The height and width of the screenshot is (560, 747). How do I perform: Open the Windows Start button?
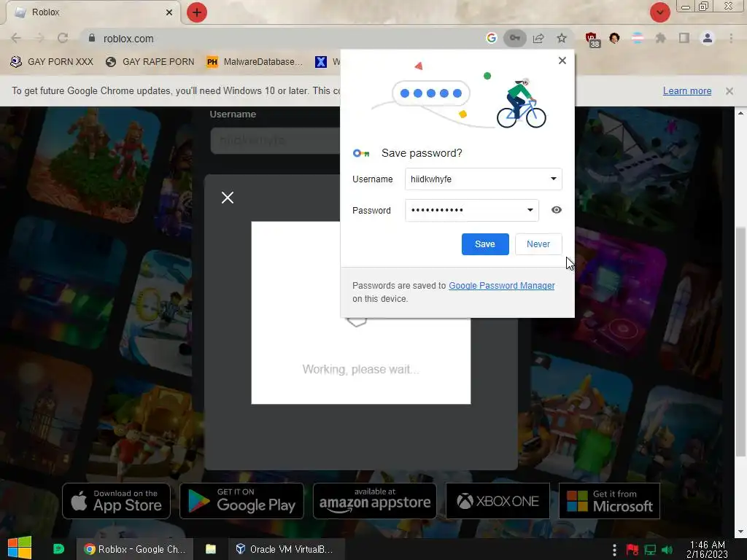(20, 548)
